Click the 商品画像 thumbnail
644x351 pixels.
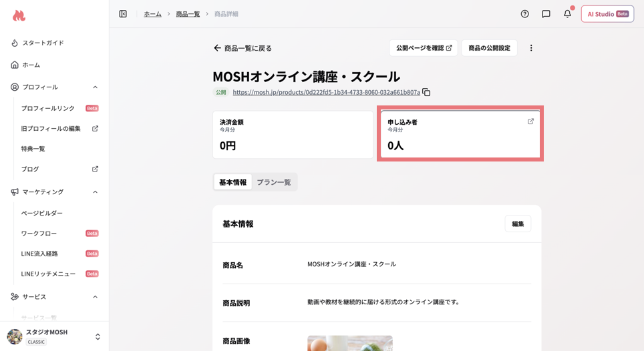pos(350,343)
